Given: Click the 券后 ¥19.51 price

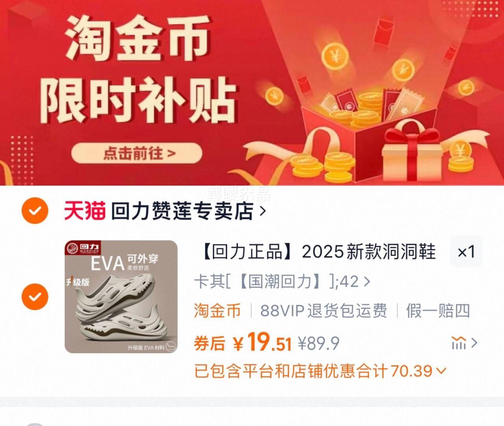Looking at the screenshot, I should [243, 343].
